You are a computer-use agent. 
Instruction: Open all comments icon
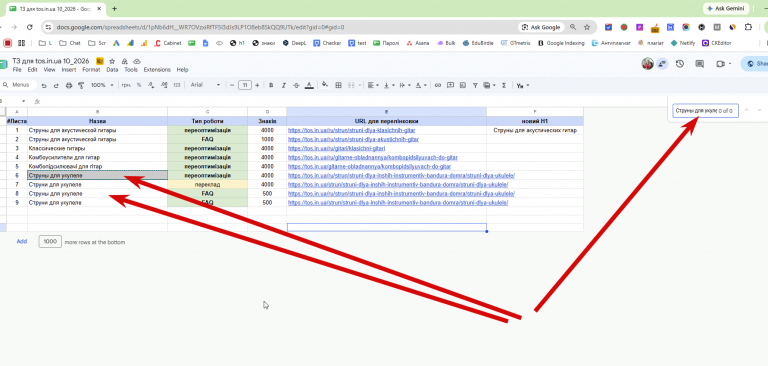699,64
